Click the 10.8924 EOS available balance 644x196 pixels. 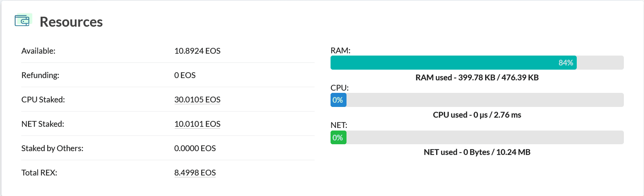click(x=197, y=51)
